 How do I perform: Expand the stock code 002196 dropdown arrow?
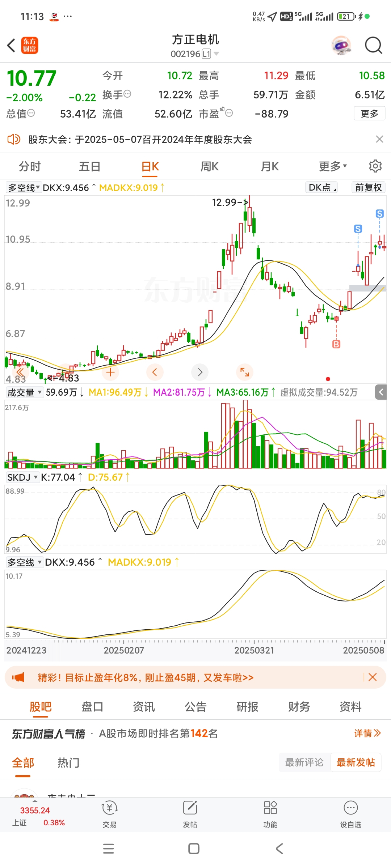click(216, 54)
